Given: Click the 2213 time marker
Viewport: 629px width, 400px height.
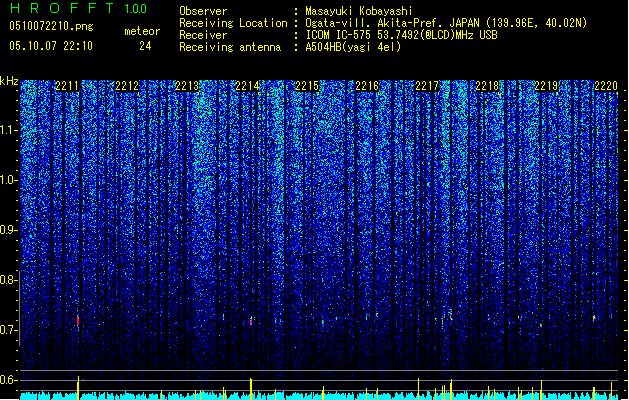Looking at the screenshot, I should coord(187,86).
